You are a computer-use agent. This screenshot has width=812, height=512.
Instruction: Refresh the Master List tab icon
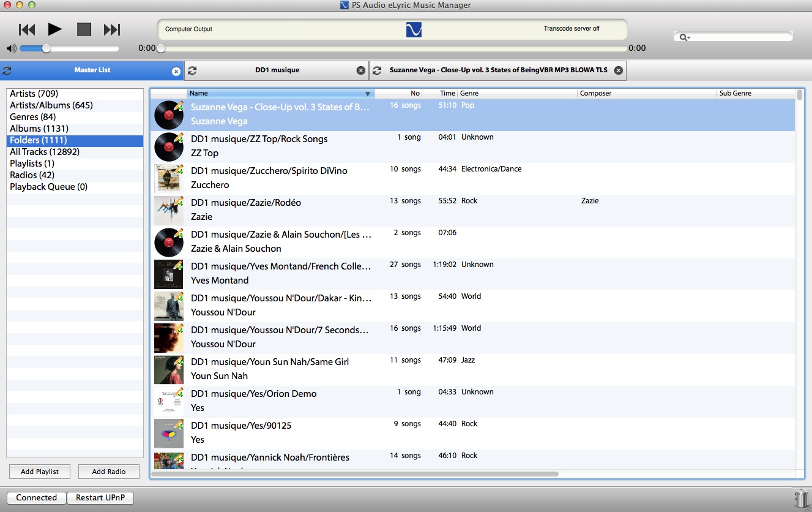(7, 70)
